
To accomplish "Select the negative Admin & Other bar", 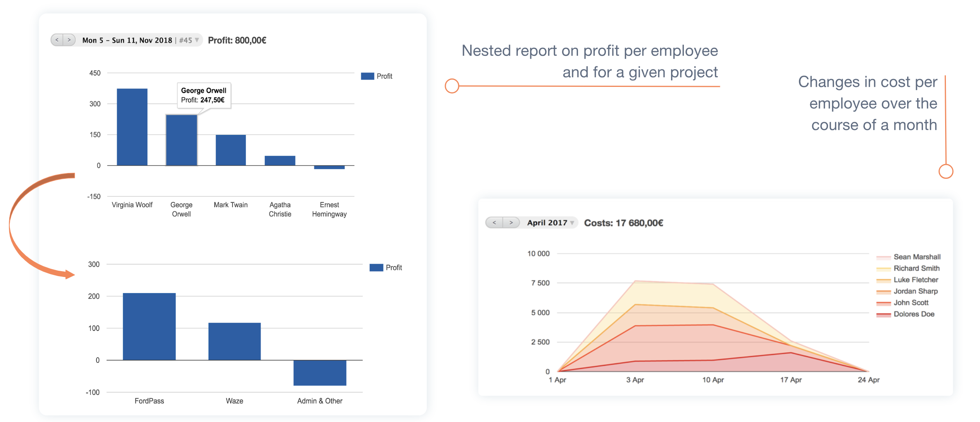I will (320, 373).
